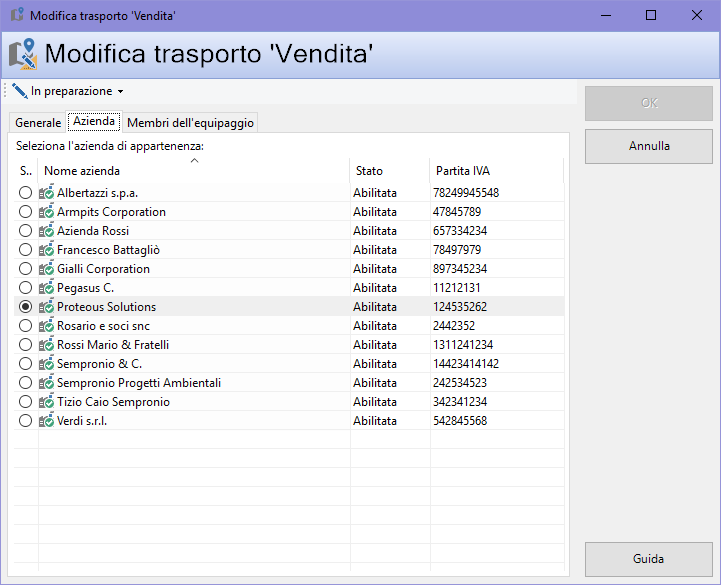Click the Annulla button
This screenshot has width=721, height=585.
click(649, 146)
